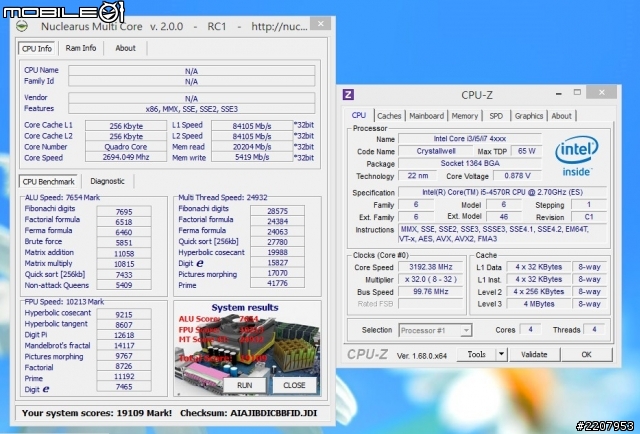Image resolution: width=640 pixels, height=434 pixels.
Task: Click the Mem read 20204 Mb/s value
Action: coord(252,147)
